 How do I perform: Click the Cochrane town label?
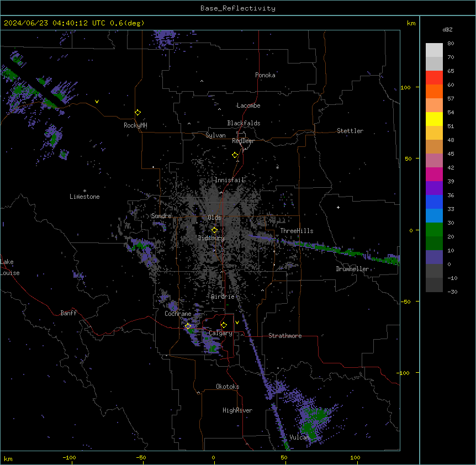click(178, 314)
